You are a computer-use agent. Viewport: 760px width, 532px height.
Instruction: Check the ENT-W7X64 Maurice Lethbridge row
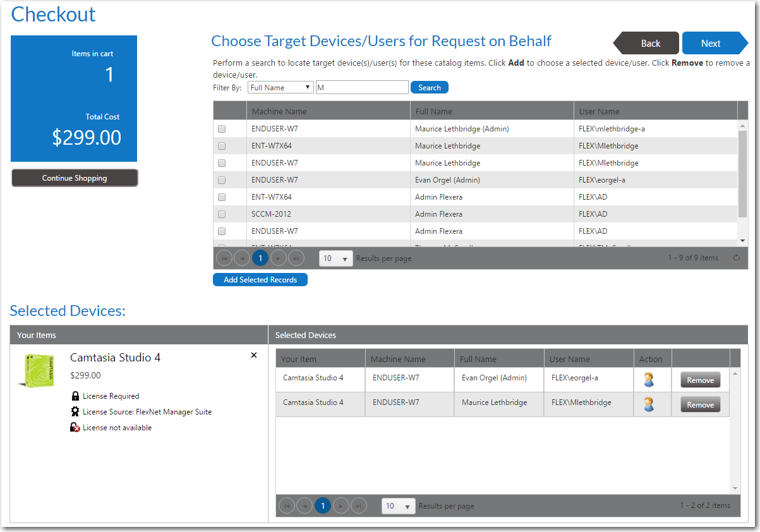point(221,145)
